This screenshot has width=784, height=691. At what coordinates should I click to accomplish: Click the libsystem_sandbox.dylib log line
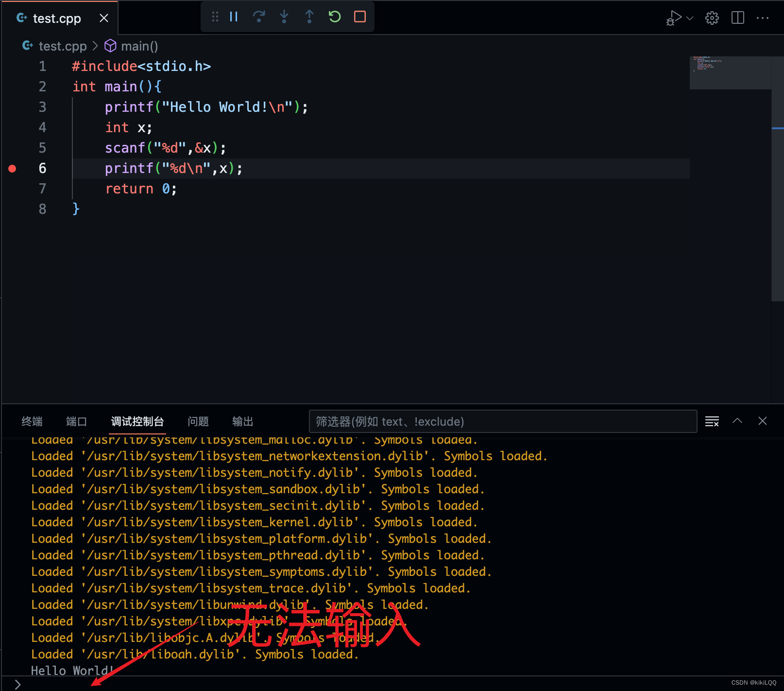(x=258, y=489)
